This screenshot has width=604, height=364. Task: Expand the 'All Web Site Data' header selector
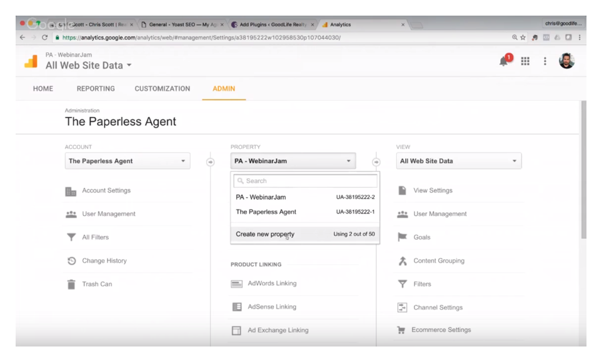tap(89, 66)
